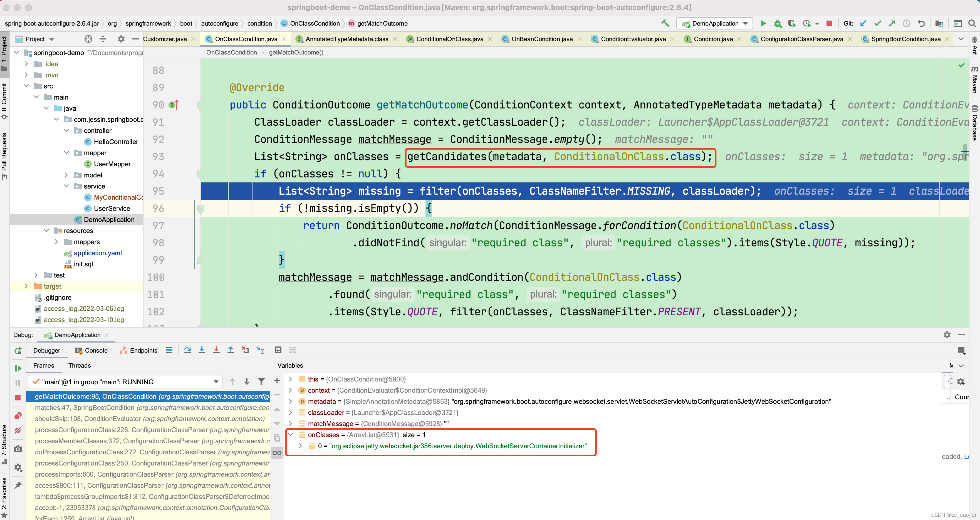Click Drop Frame icon in debugger toolbar
This screenshot has height=520, width=980.
[x=245, y=350]
